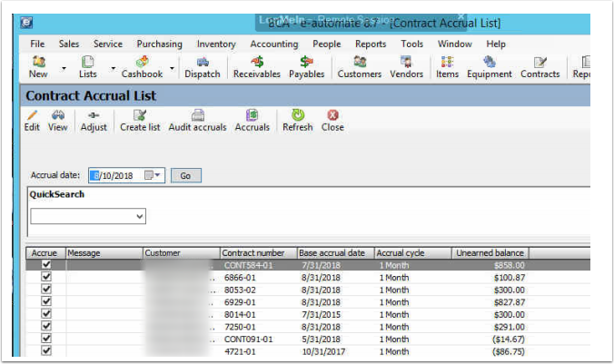Uncheck Accrue for contract CONT091-01
Image resolution: width=614 pixels, height=364 pixels.
[46, 339]
